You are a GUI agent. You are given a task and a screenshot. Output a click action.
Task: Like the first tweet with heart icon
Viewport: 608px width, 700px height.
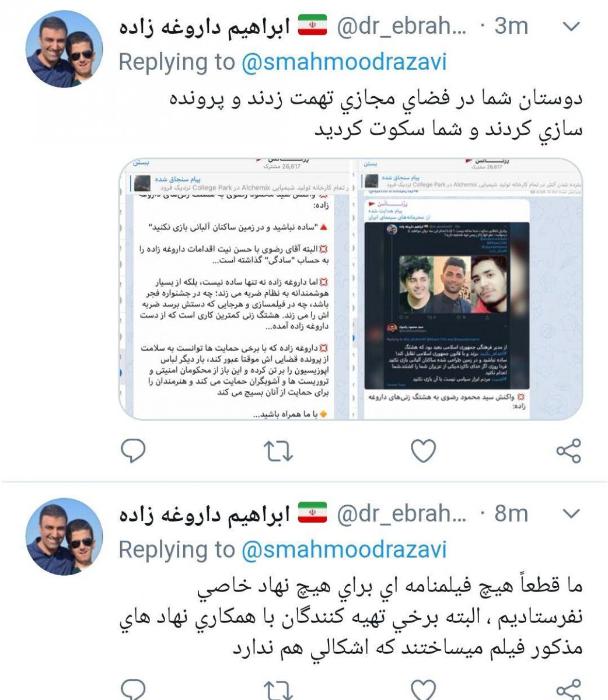point(423,451)
